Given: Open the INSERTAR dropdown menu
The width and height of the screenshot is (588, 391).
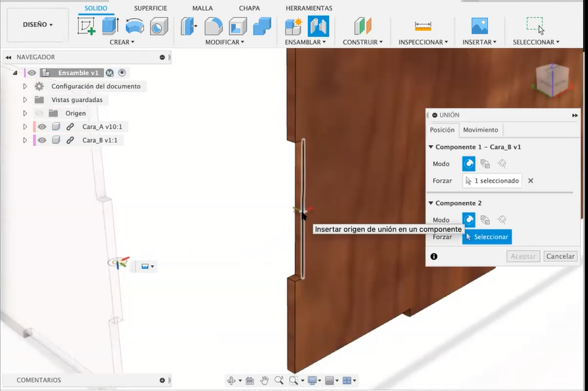Looking at the screenshot, I should click(x=480, y=42).
